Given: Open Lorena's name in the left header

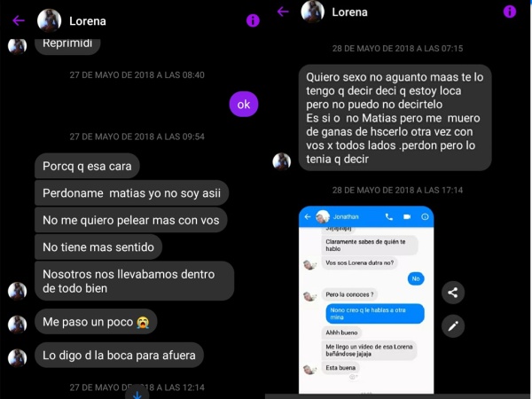Looking at the screenshot, I should (88, 21).
